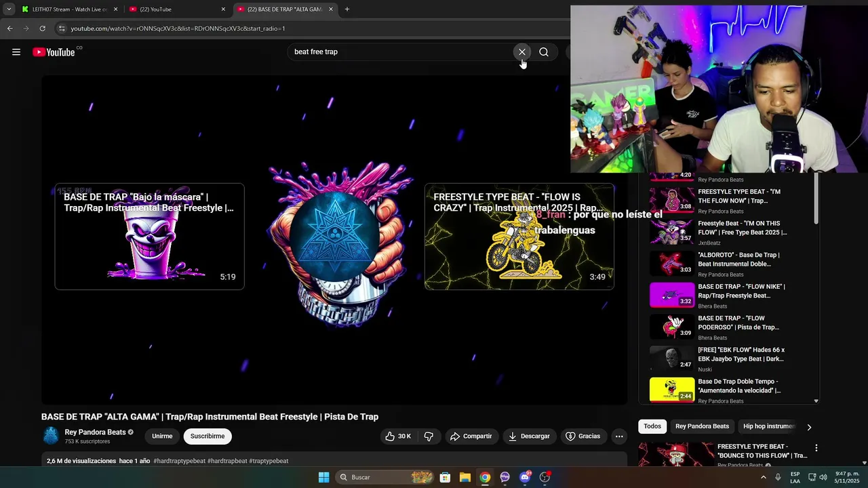Send thanks with the Gracias button
Image resolution: width=868 pixels, height=488 pixels.
[x=583, y=436]
